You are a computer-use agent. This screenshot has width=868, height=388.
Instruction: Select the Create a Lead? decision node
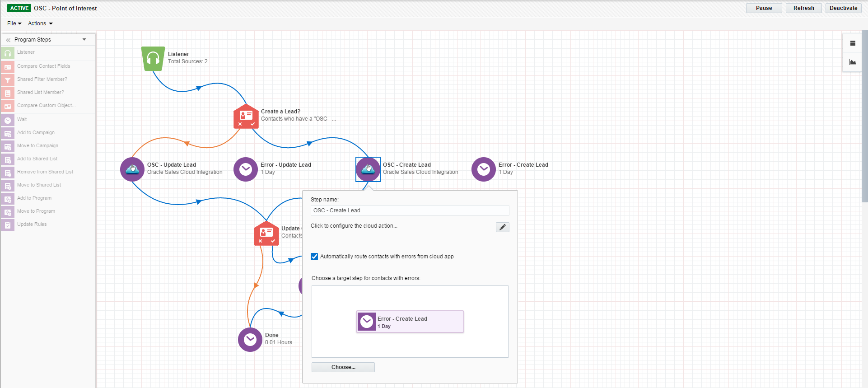246,117
